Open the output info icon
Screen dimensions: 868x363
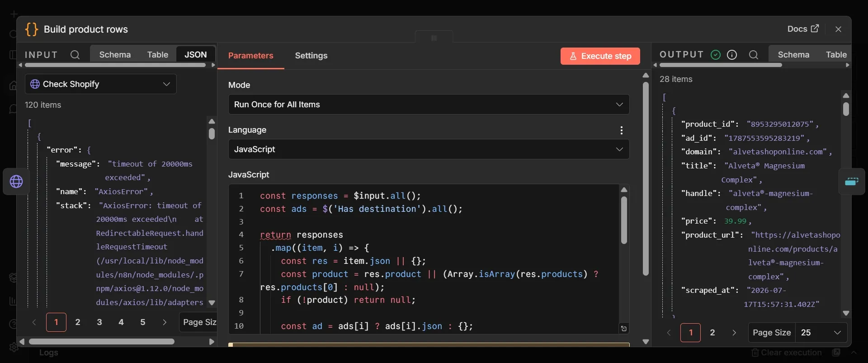(x=732, y=55)
